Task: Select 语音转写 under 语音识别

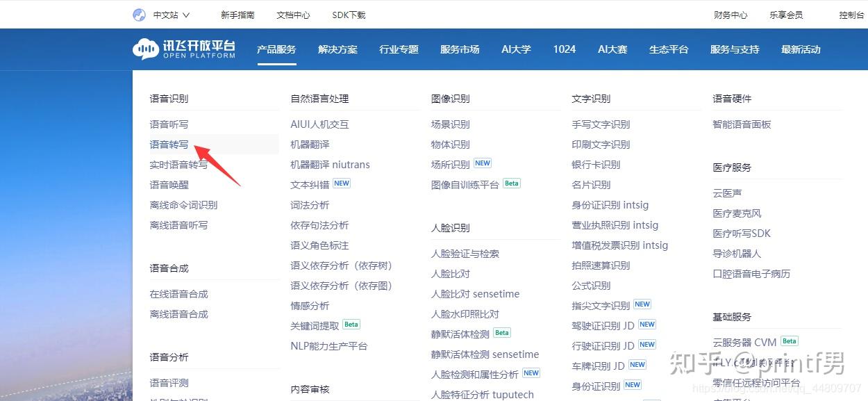Action: pyautogui.click(x=169, y=145)
